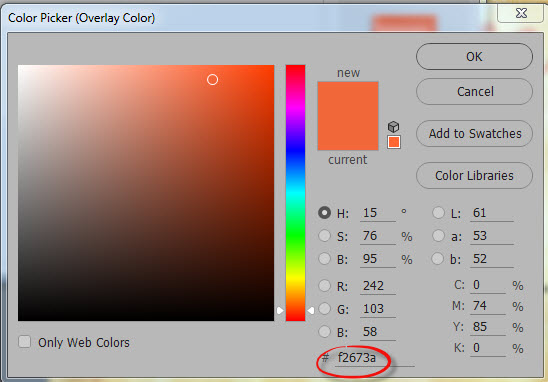Click the Lab b field showing 52
Viewport: 548px width, 382px height.
492,259
